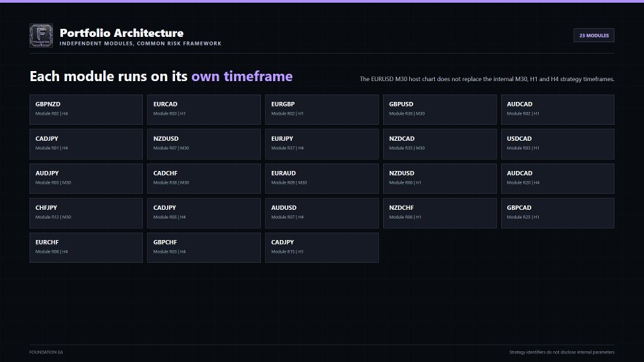Click the CHFJPY Module R12 card
Screen dimensions: 644x362
(87, 213)
